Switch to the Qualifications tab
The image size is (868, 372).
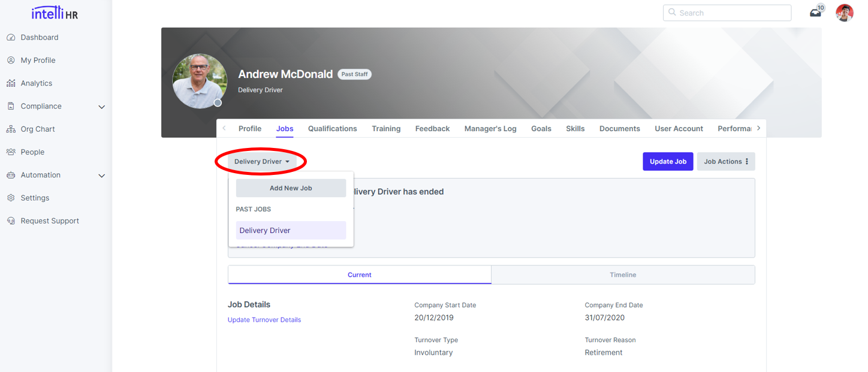(x=332, y=129)
